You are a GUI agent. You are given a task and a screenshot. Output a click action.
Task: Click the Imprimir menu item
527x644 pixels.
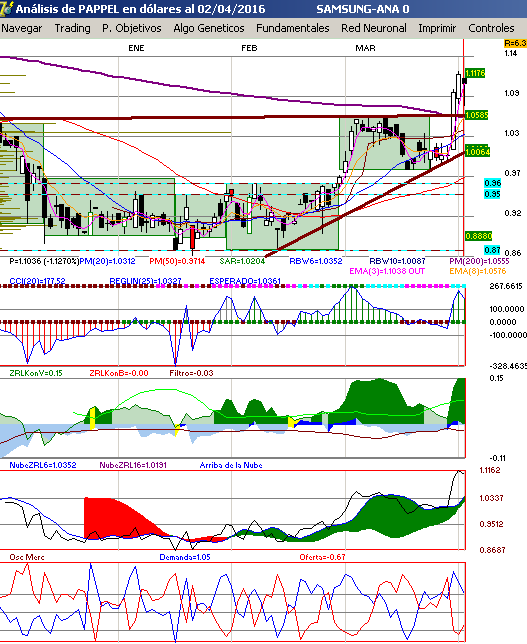(x=437, y=28)
